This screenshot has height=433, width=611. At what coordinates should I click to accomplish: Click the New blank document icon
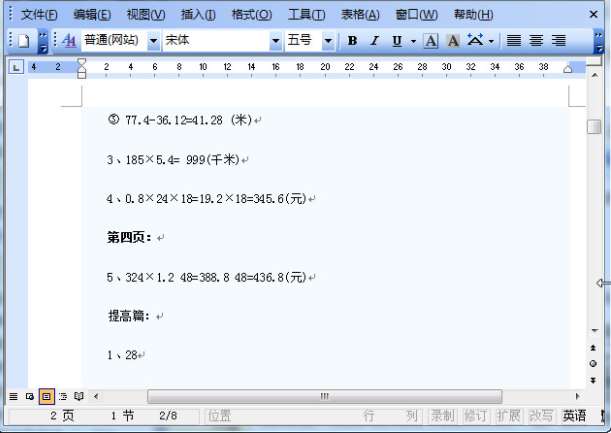23,41
